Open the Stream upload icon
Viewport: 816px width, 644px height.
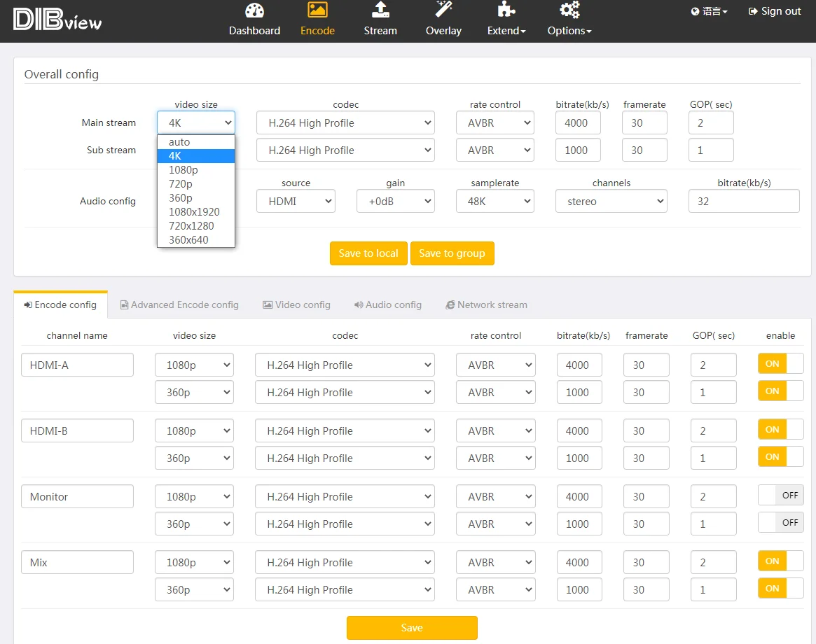pos(380,10)
